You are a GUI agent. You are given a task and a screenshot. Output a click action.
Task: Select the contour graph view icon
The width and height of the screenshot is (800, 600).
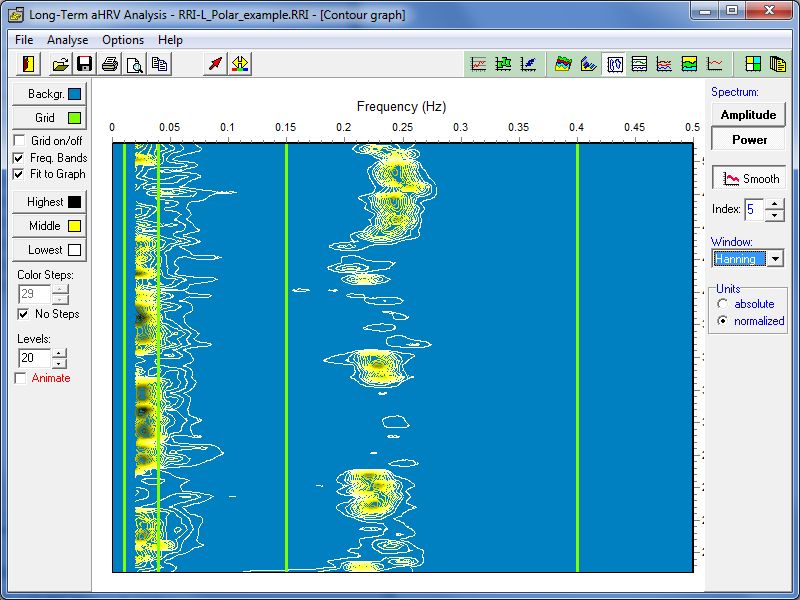[x=615, y=64]
